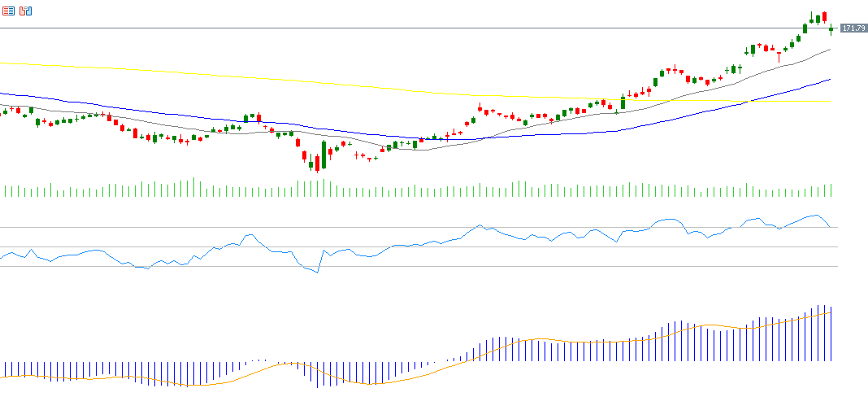Click the lowest red candle on the chart

click(x=317, y=164)
